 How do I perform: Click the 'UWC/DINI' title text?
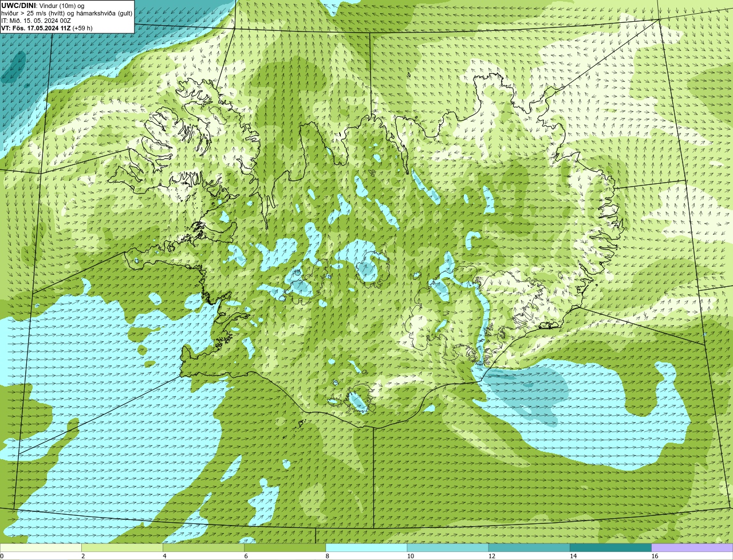pyautogui.click(x=19, y=6)
